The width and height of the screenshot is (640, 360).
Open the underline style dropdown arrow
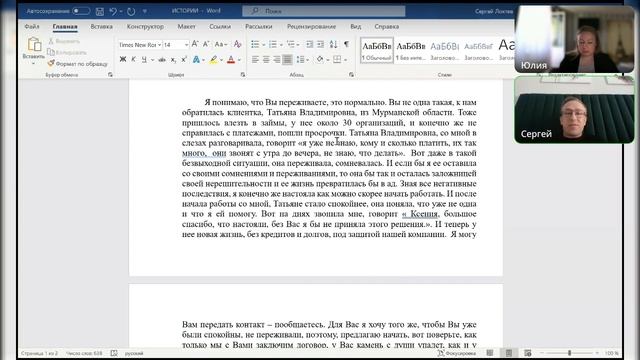pos(152,60)
